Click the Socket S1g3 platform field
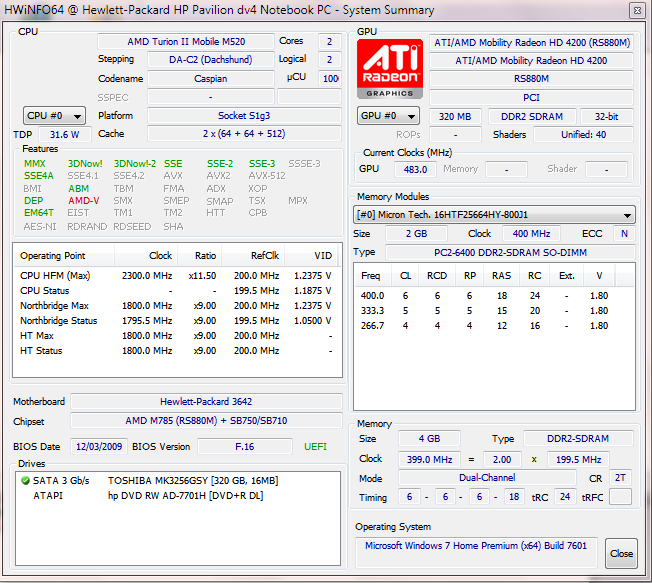Screen dimensions: 652x583 coord(244,116)
